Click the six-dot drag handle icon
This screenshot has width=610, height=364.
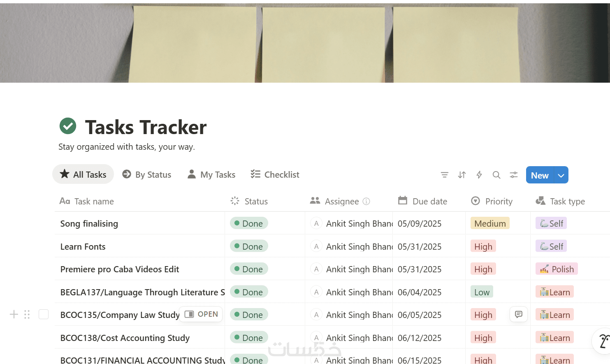pos(27,315)
